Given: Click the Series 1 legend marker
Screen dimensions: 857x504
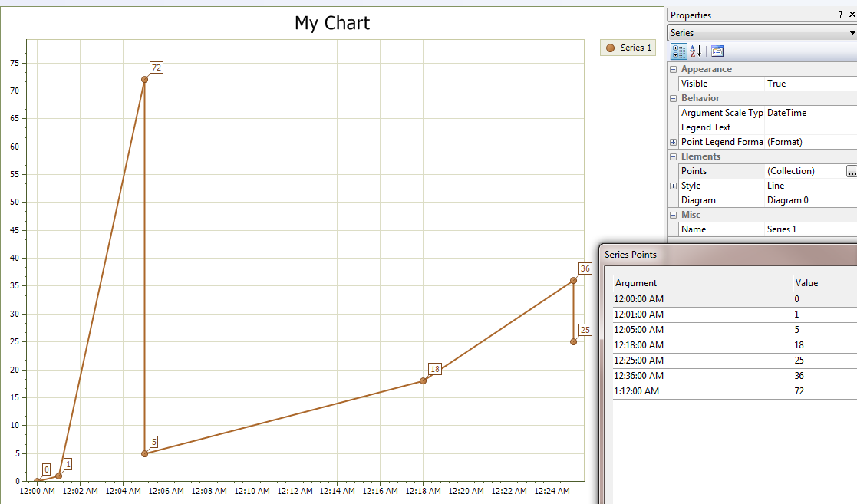Looking at the screenshot, I should pos(611,48).
